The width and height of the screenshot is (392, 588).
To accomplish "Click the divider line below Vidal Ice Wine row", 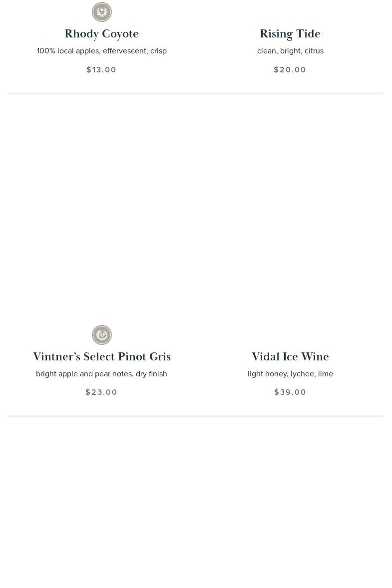I will pyautogui.click(x=195, y=416).
